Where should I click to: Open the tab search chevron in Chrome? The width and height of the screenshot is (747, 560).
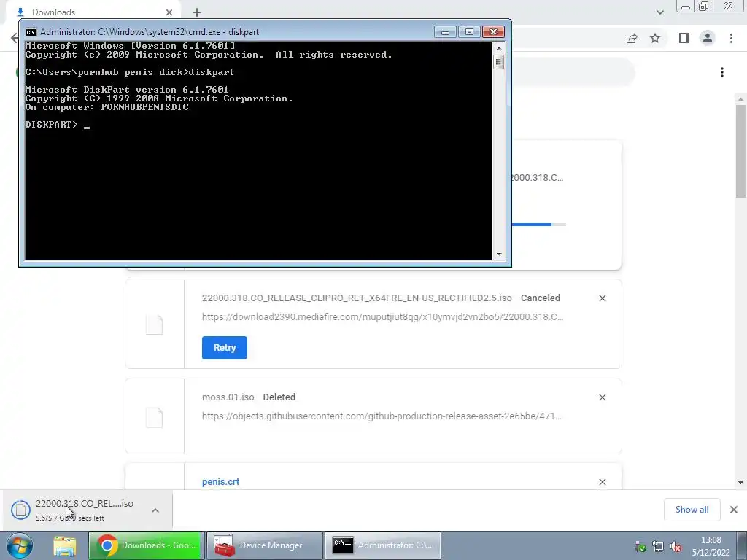[x=659, y=12]
